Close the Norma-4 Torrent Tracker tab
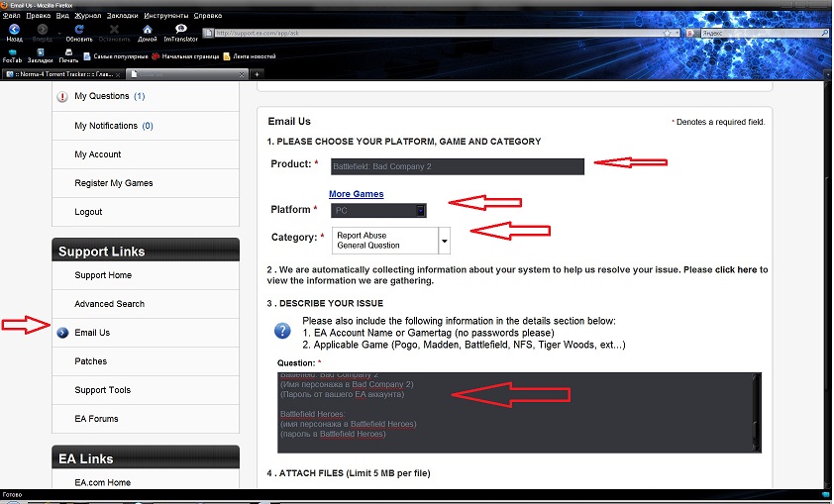Viewport: 834px width, 504px height. tap(118, 74)
